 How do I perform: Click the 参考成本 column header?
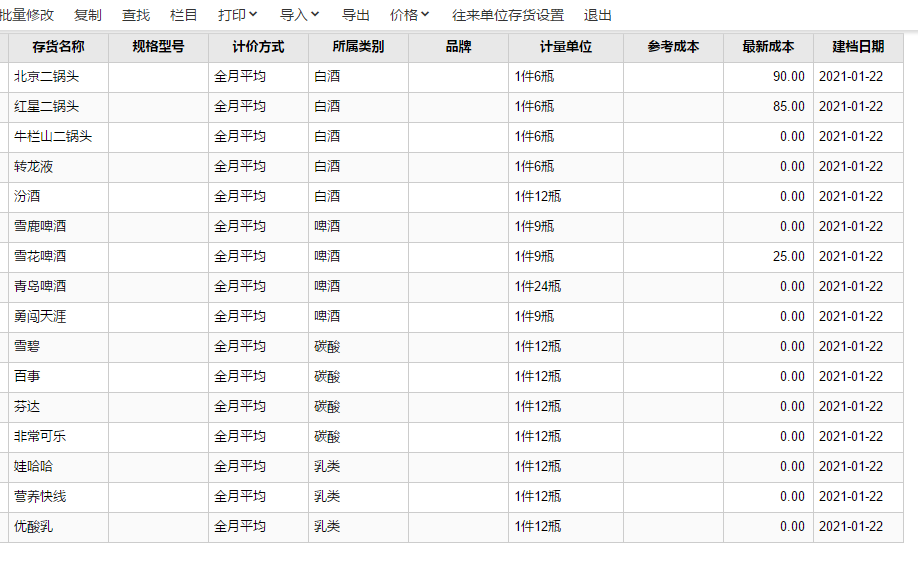point(673,47)
